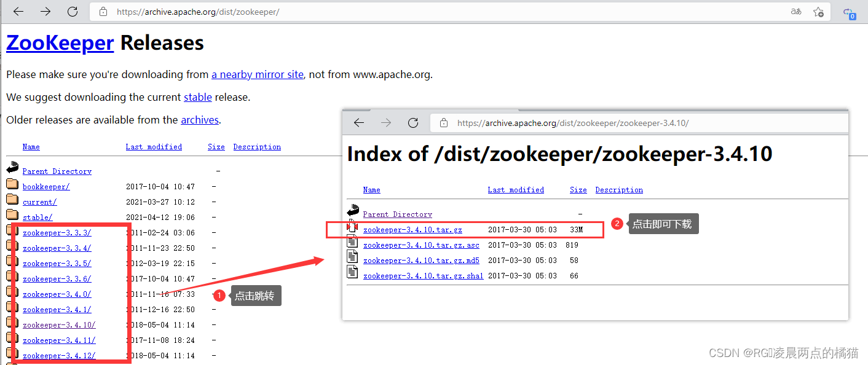Open Parent Directory link in main listing
This screenshot has width=868, height=365.
pos(57,171)
